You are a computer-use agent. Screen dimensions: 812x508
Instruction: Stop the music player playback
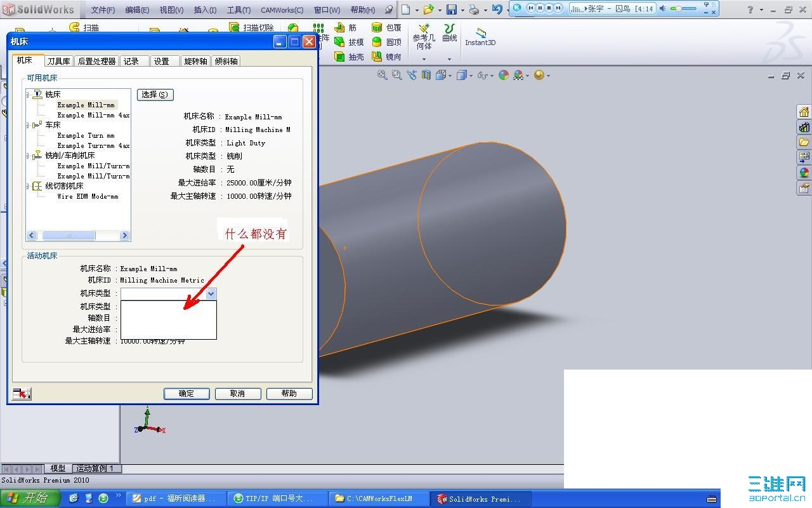(549, 8)
